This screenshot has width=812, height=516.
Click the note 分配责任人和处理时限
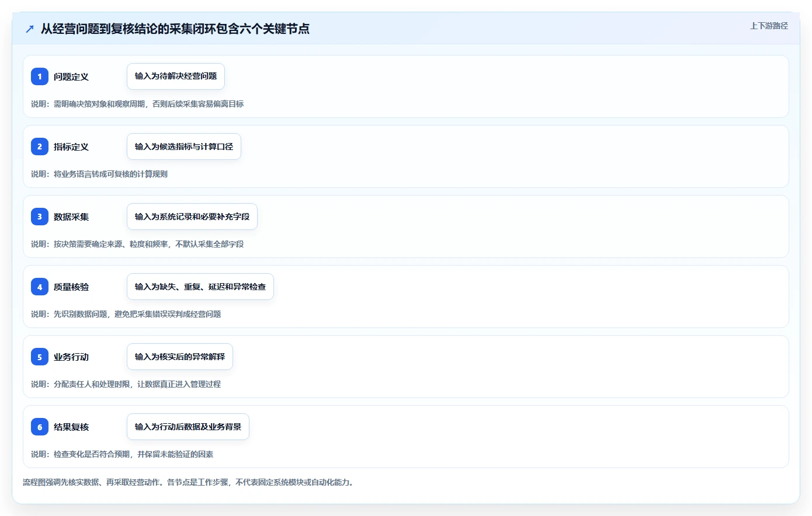(x=92, y=384)
